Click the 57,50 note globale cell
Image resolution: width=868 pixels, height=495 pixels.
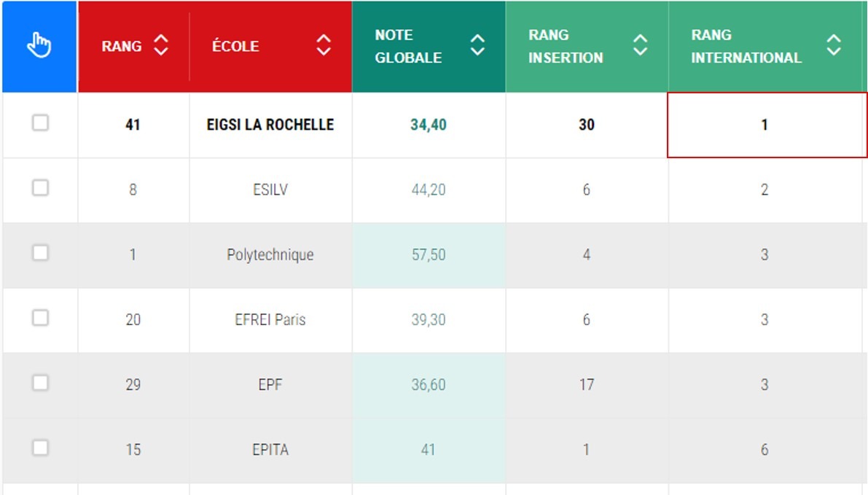[x=429, y=254]
